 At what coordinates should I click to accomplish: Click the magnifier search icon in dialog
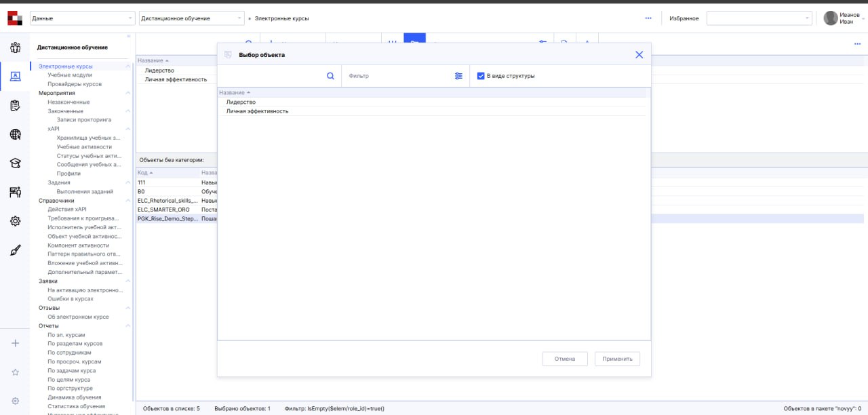click(x=330, y=76)
